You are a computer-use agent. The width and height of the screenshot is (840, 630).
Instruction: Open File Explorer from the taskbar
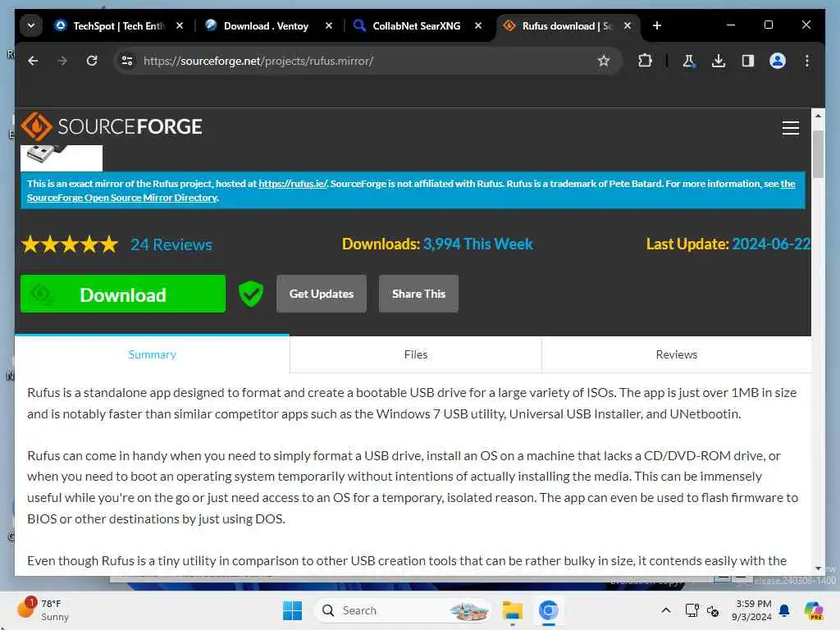512,610
